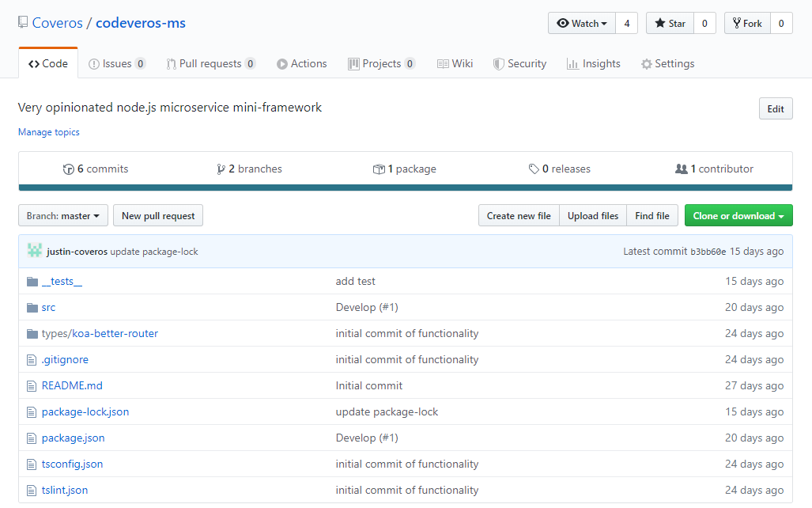Screen dimensions: 812x508
Task: Click the branch icon next to 2 branches
Action: tap(221, 169)
